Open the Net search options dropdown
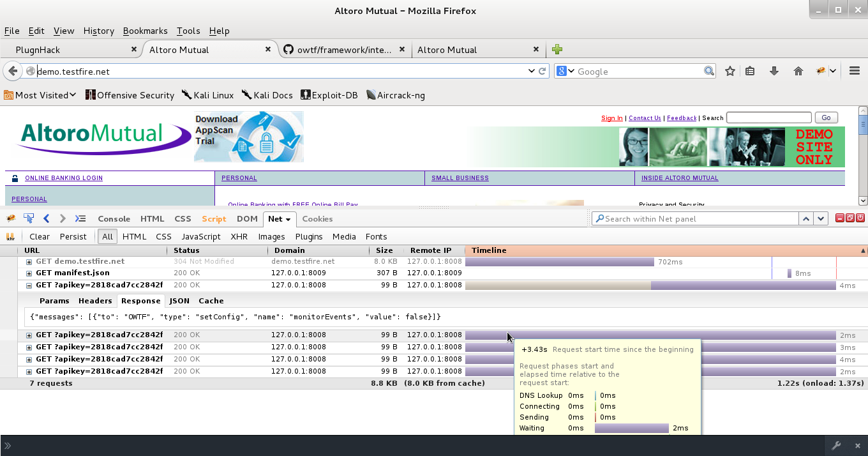 click(599, 218)
